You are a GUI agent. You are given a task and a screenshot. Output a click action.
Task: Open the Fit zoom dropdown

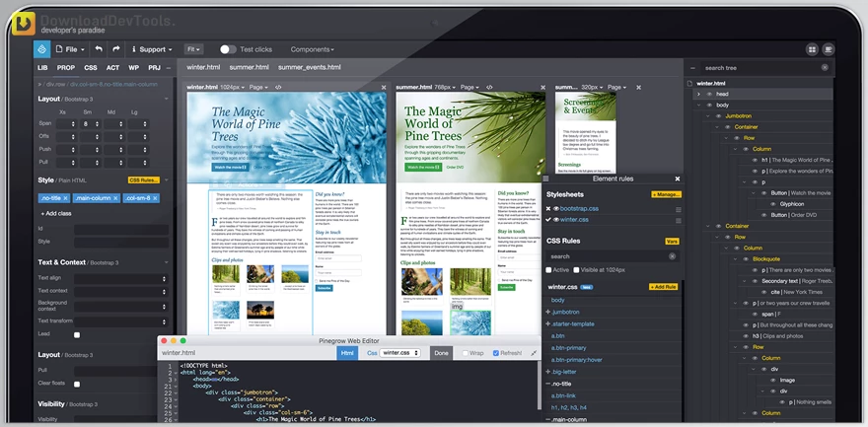[x=194, y=49]
